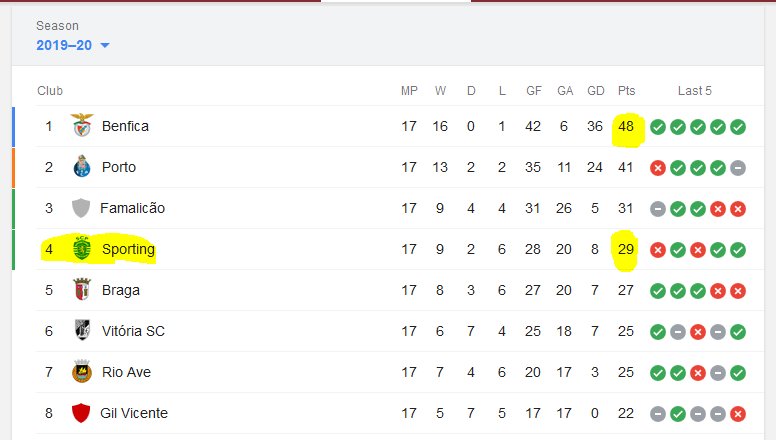Open the Vitória SC team link
The width and height of the screenshot is (776, 440).
coord(133,331)
